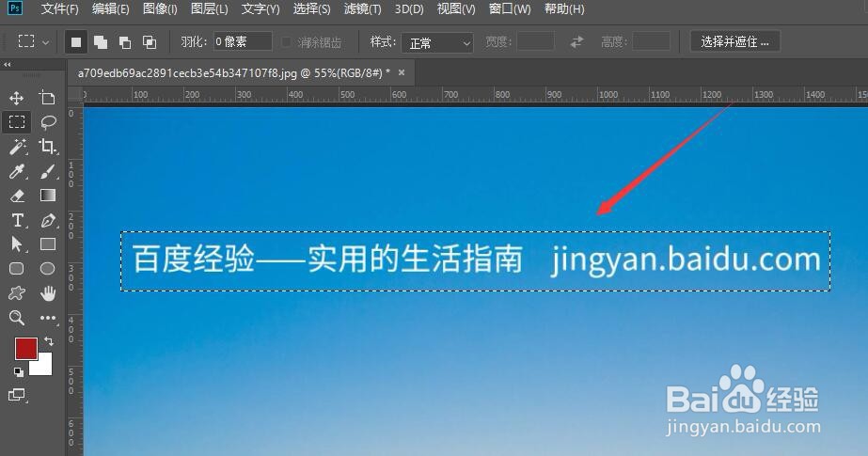The width and height of the screenshot is (868, 456).
Task: Enable Intersect with selection mode
Action: (x=150, y=42)
